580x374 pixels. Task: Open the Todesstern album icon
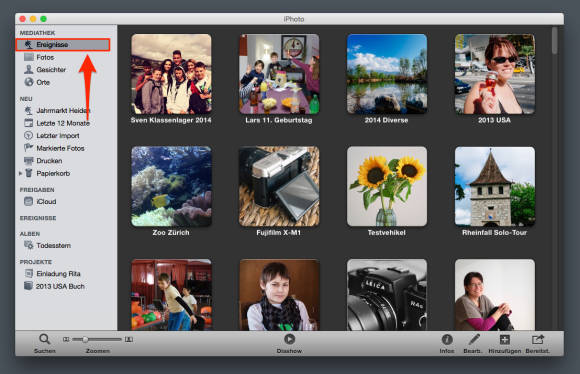[x=28, y=245]
